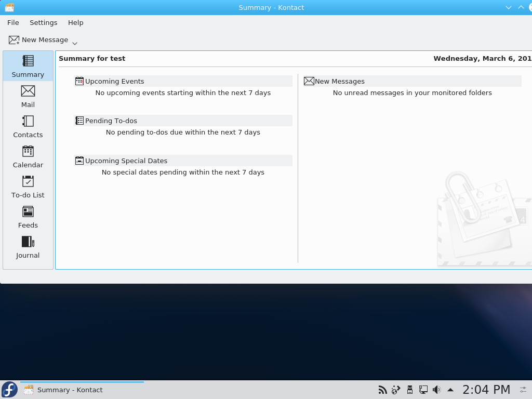Open the File menu
This screenshot has width=532, height=399.
click(x=13, y=23)
